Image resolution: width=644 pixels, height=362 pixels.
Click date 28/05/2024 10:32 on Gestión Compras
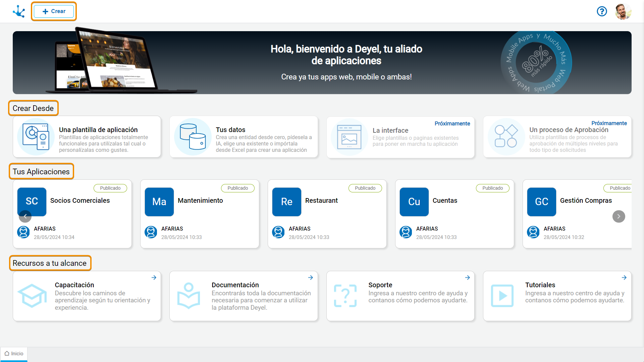(x=564, y=237)
